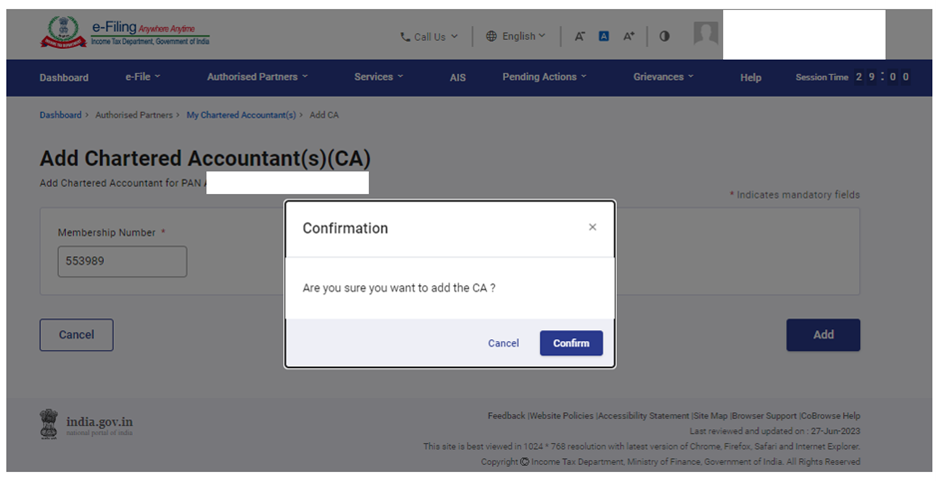936x481 pixels.
Task: Reset to default font size icon
Action: pyautogui.click(x=604, y=37)
